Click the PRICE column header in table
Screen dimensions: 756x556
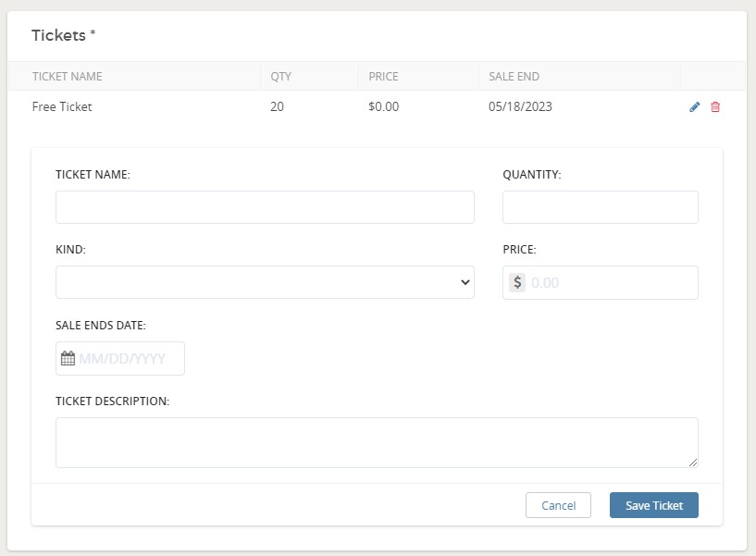pyautogui.click(x=383, y=77)
